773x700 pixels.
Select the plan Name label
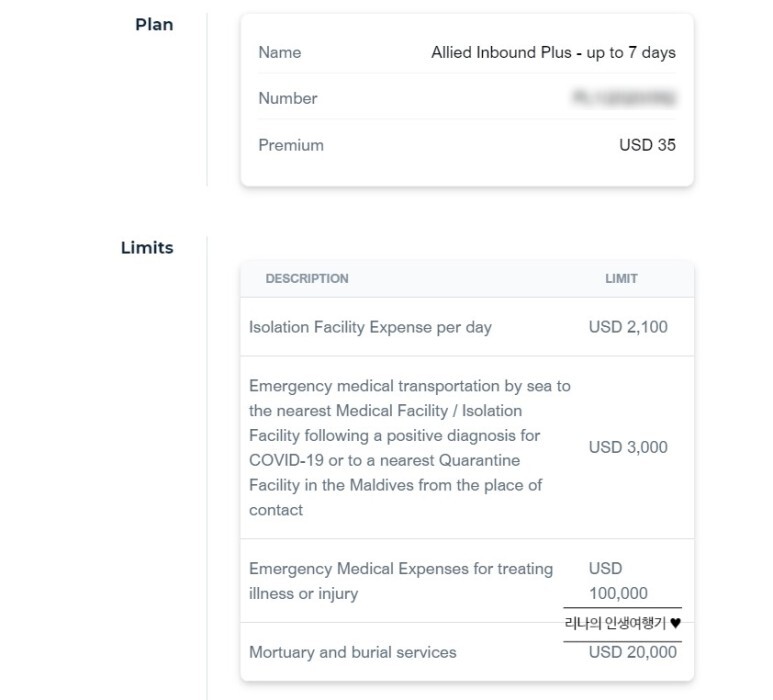tap(280, 52)
